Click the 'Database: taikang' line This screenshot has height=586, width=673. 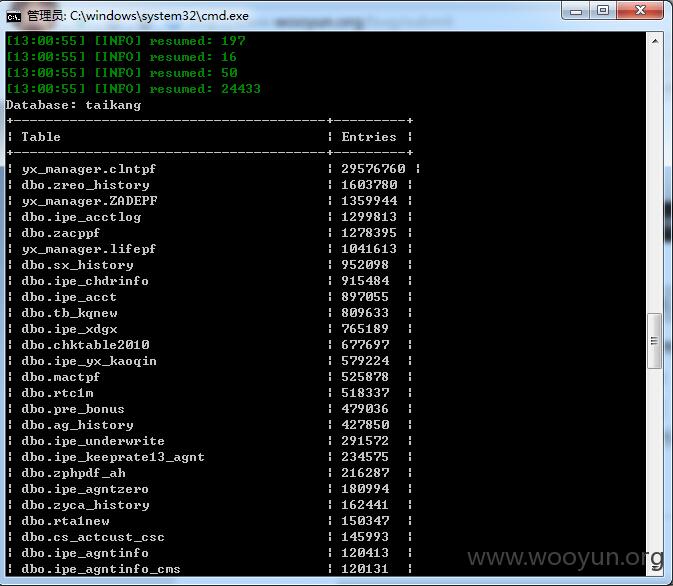point(73,105)
